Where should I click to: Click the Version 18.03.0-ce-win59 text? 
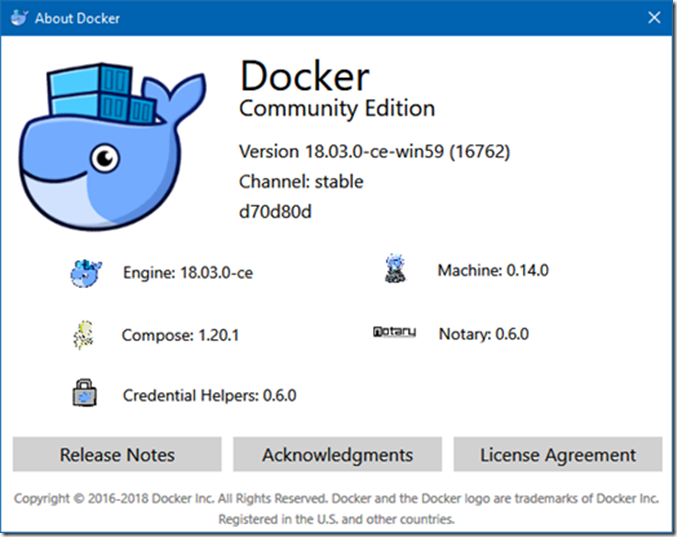pos(375,152)
